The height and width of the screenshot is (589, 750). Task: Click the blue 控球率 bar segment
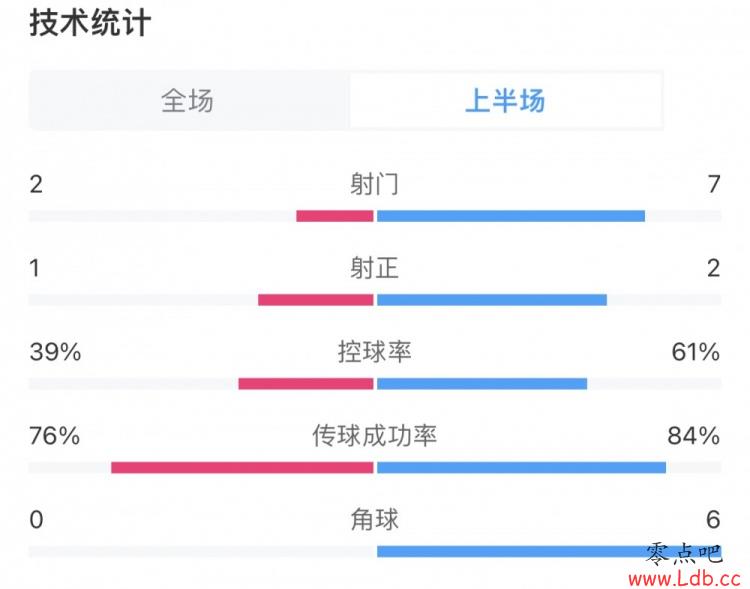pos(482,384)
